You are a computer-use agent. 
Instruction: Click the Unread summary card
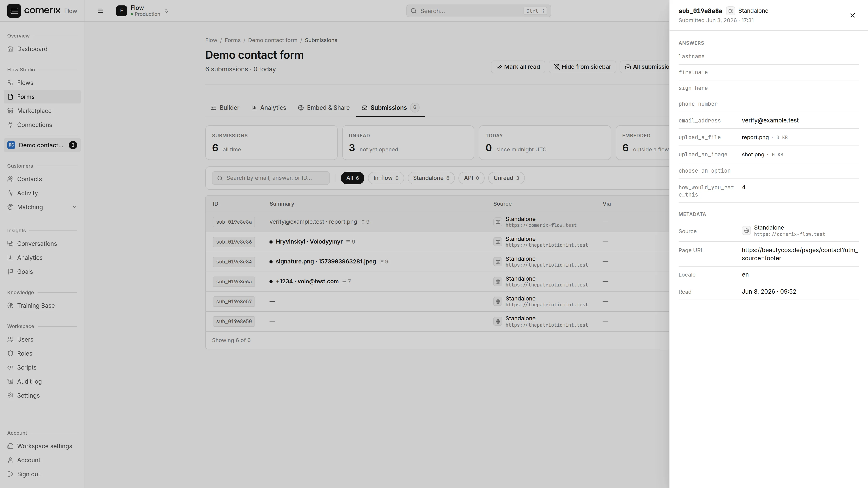(408, 143)
